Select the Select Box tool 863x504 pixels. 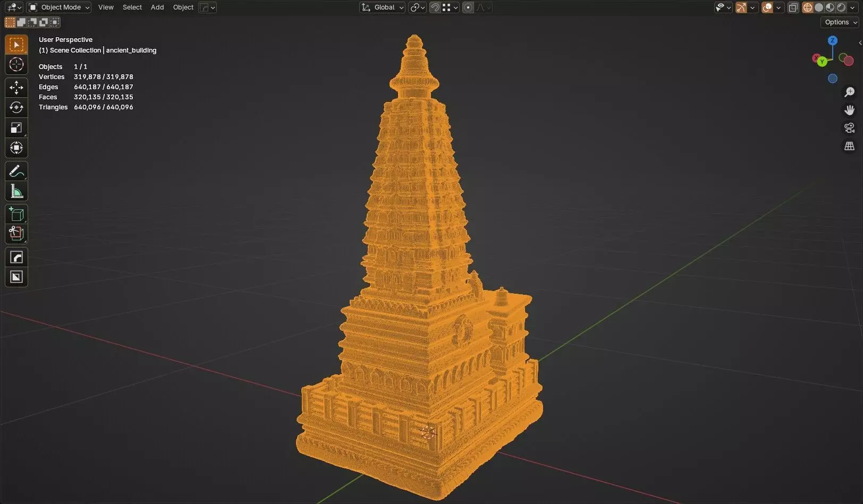16,45
